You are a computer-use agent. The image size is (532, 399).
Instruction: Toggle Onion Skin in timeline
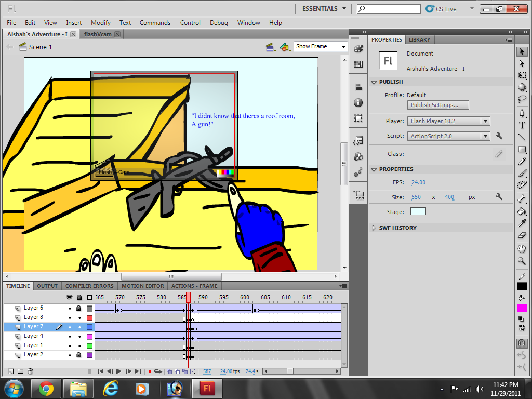point(169,371)
